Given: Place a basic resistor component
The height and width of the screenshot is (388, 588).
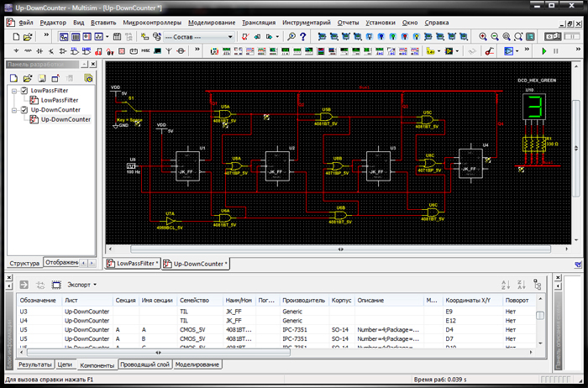Looking at the screenshot, I should (x=28, y=51).
